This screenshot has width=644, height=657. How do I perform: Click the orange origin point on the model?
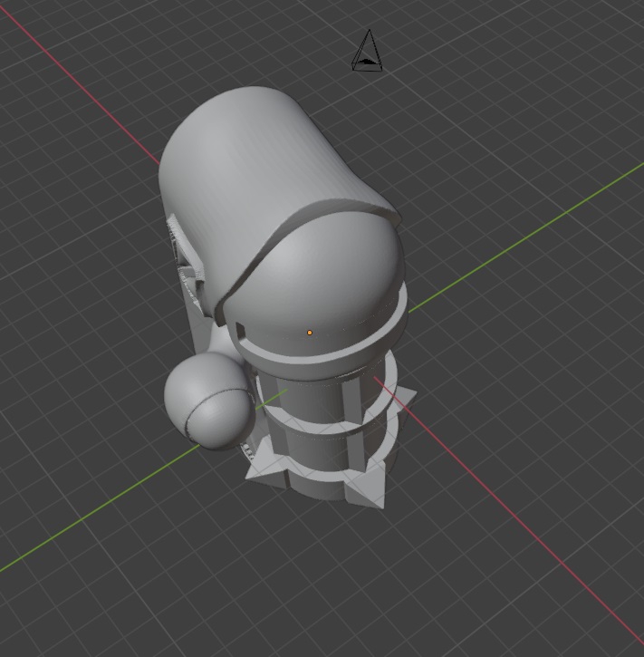click(310, 333)
